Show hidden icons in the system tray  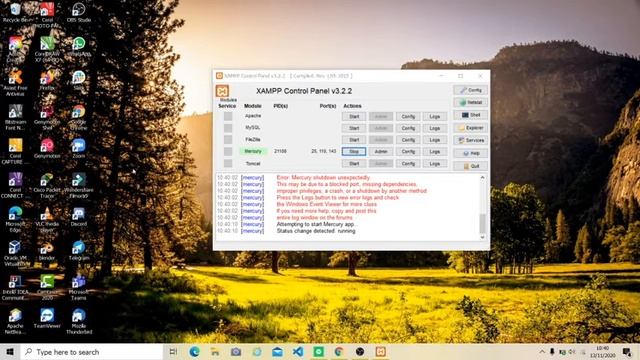pos(542,351)
